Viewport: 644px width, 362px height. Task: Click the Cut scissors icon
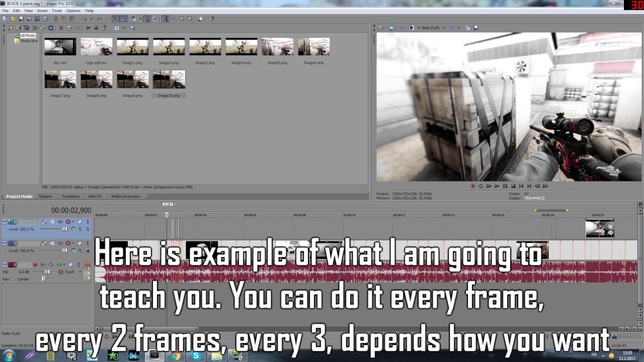click(56, 19)
